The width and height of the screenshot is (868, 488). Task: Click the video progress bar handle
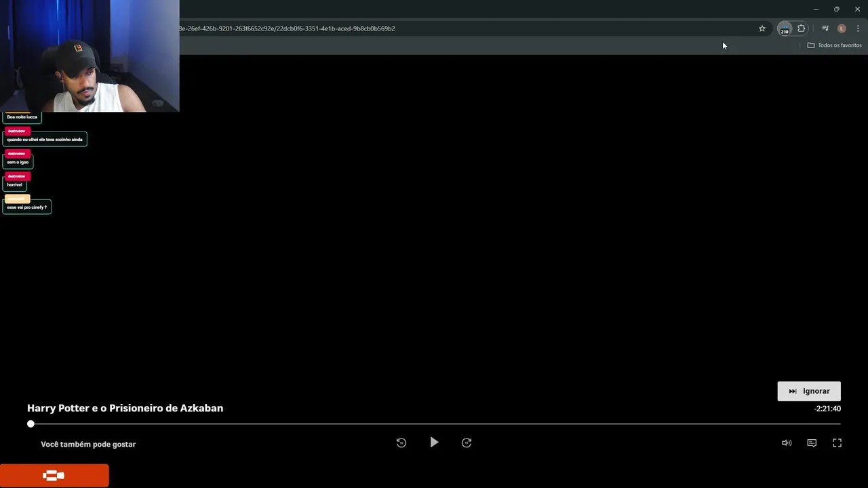click(31, 424)
